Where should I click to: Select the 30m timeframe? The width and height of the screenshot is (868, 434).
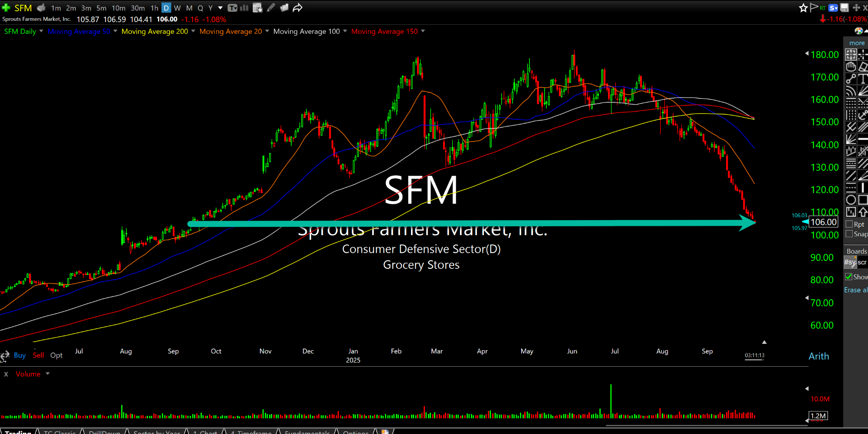point(138,8)
